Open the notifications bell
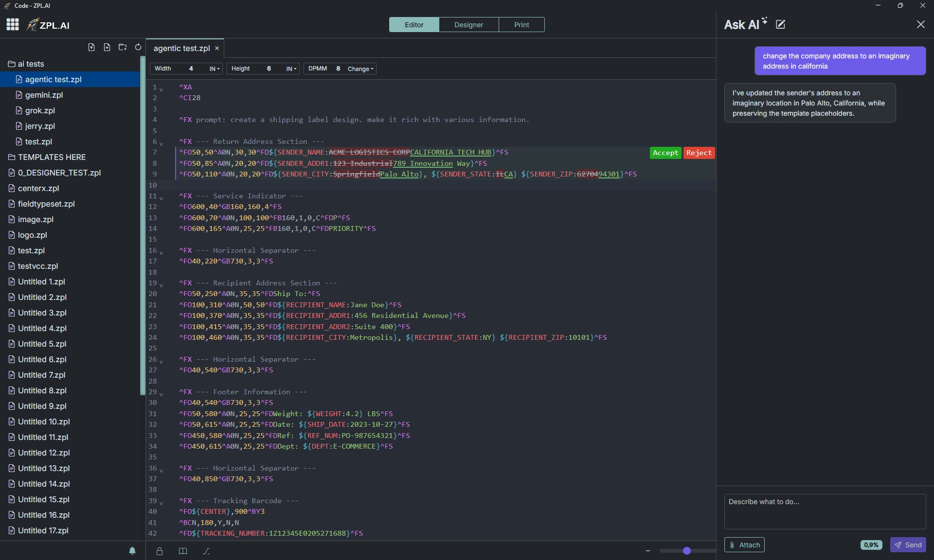The height and width of the screenshot is (560, 934). coord(132,551)
